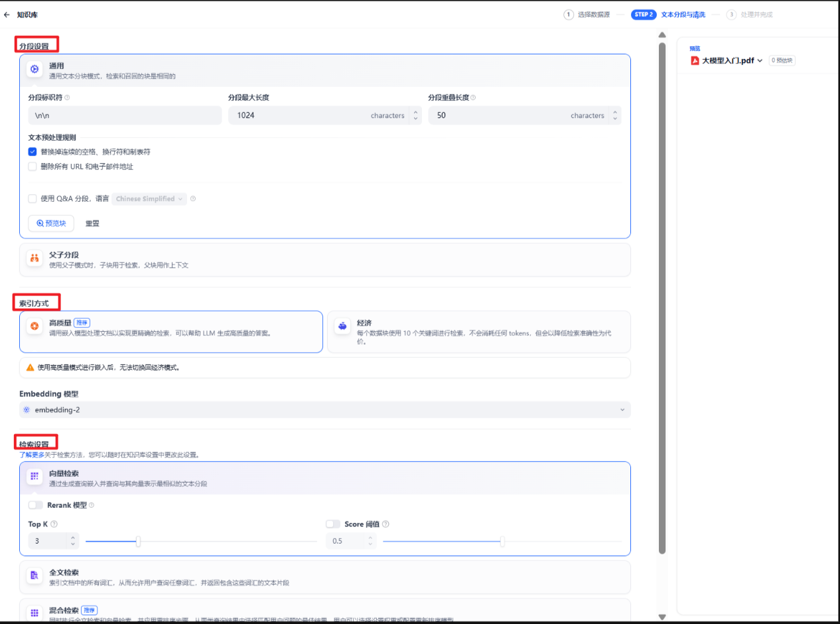Click the scrollbar up arrow
The height and width of the screenshot is (624, 840).
coord(662,35)
